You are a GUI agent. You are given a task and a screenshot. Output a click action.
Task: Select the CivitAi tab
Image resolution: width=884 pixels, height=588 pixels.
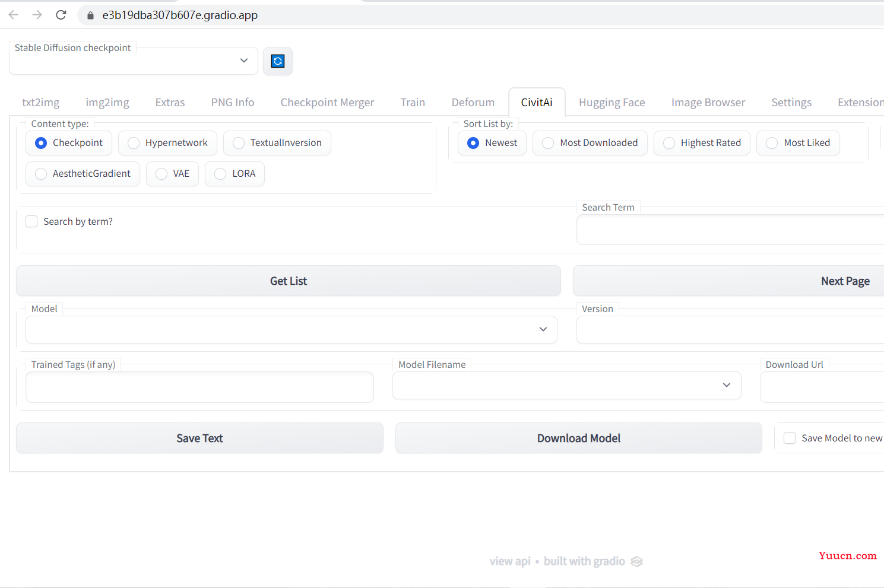pos(537,102)
